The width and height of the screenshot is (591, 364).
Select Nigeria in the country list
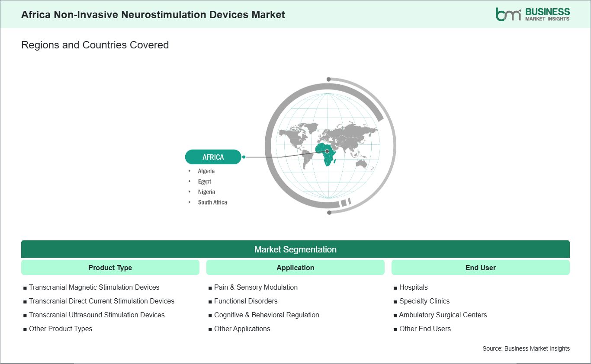point(206,192)
